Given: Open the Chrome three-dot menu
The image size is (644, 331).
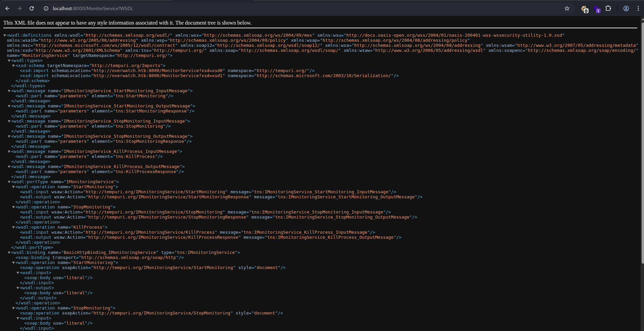Looking at the screenshot, I should (638, 8).
